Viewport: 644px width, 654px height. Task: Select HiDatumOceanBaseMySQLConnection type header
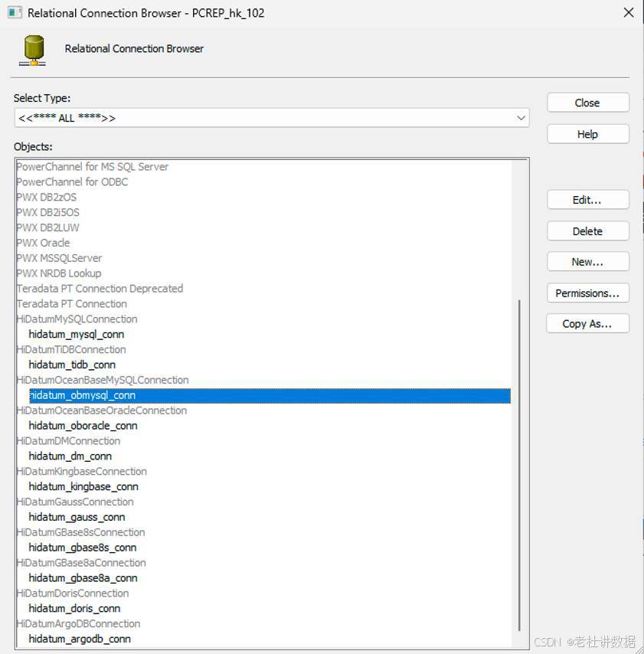tap(102, 380)
